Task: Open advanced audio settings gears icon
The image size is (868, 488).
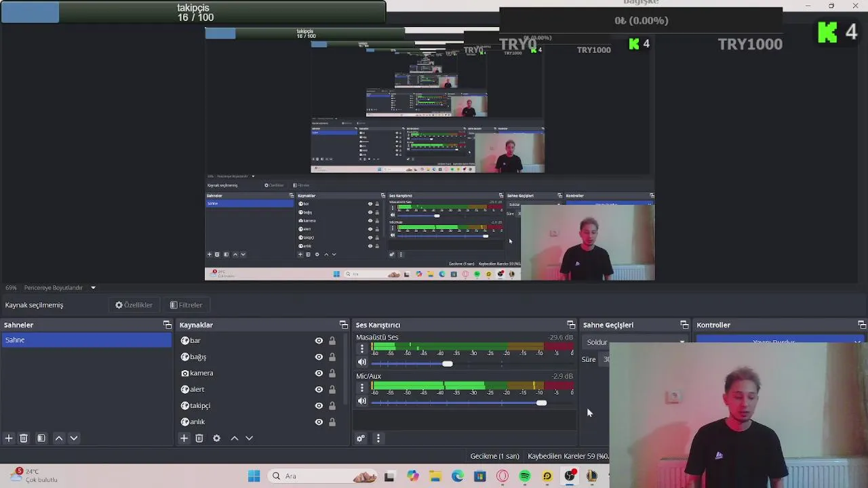Action: [x=361, y=439]
